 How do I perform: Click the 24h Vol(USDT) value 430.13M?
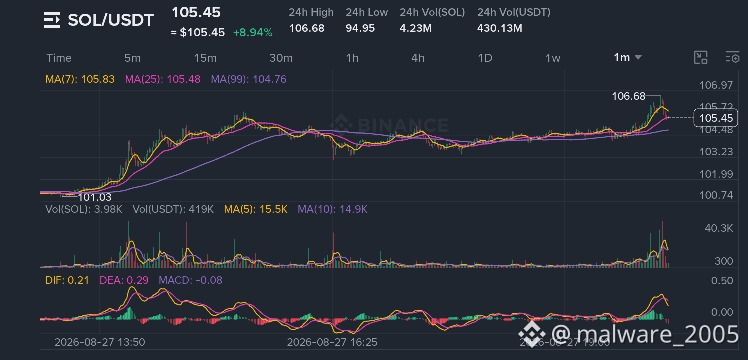[499, 28]
